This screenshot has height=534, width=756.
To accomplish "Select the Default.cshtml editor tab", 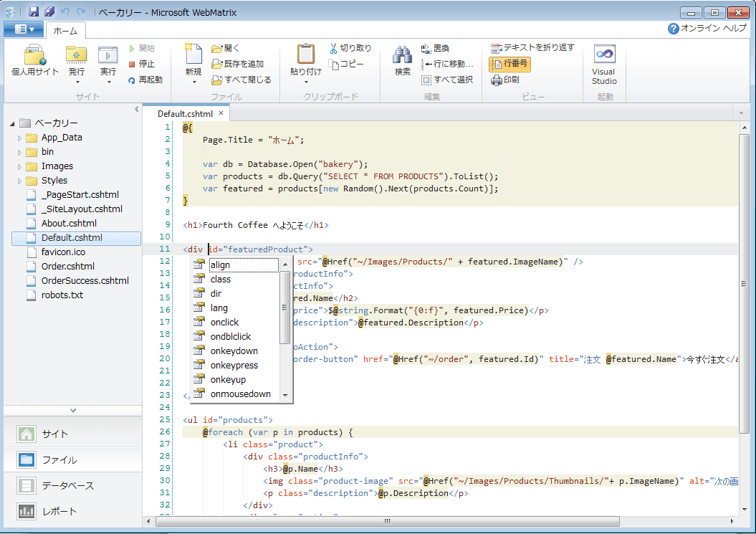I will (x=185, y=113).
